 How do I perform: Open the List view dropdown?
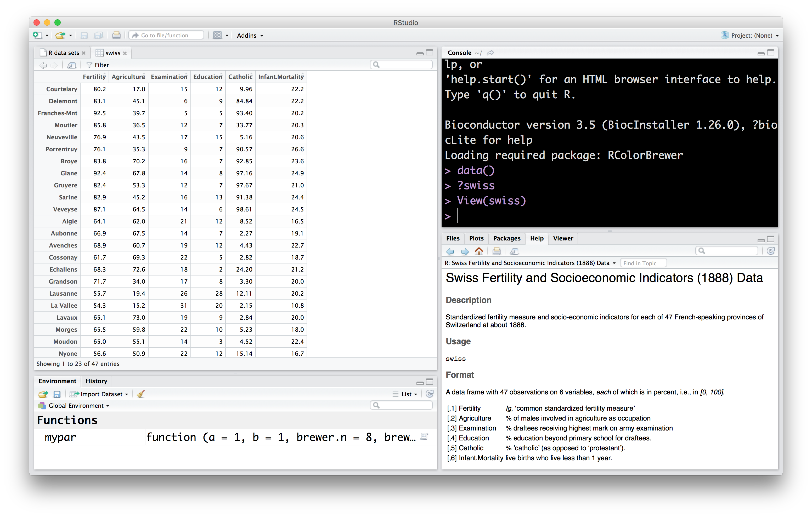tap(405, 394)
